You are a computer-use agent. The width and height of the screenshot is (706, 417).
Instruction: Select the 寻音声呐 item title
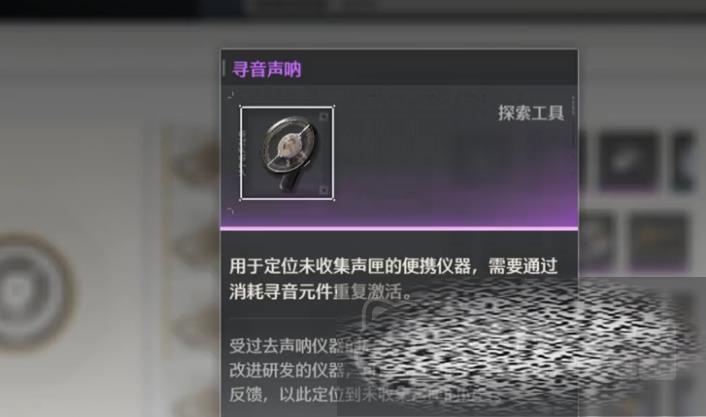pyautogui.click(x=267, y=69)
